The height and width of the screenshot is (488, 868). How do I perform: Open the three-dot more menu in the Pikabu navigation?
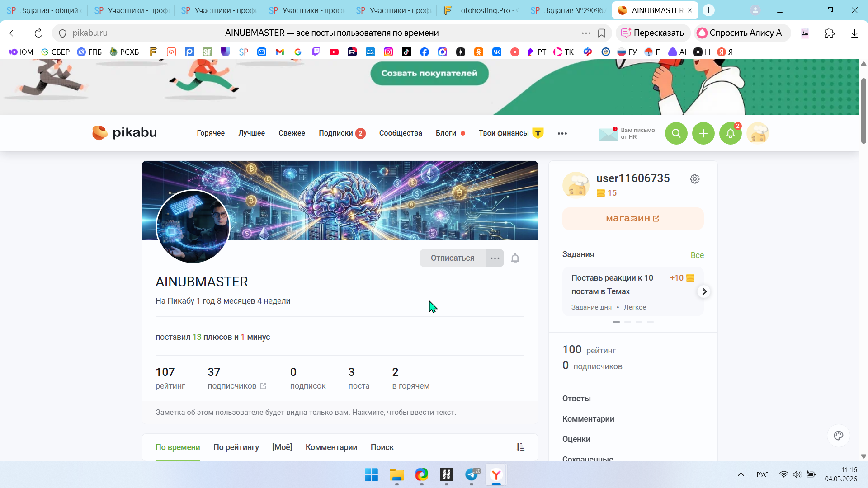click(562, 133)
